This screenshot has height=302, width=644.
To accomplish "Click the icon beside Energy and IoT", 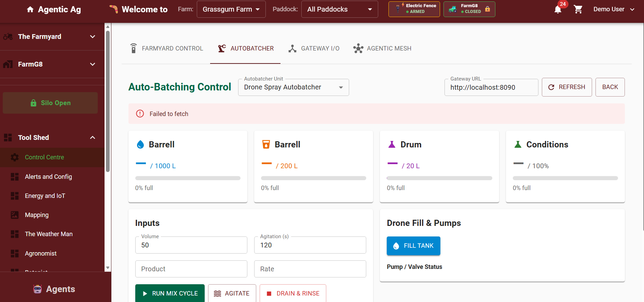I will click(x=15, y=196).
